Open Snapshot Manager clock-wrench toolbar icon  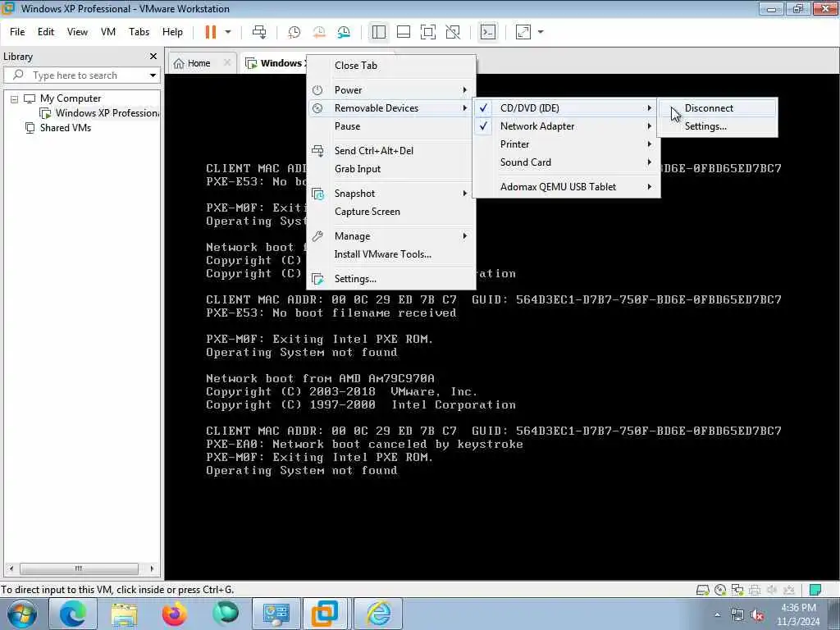pos(344,32)
